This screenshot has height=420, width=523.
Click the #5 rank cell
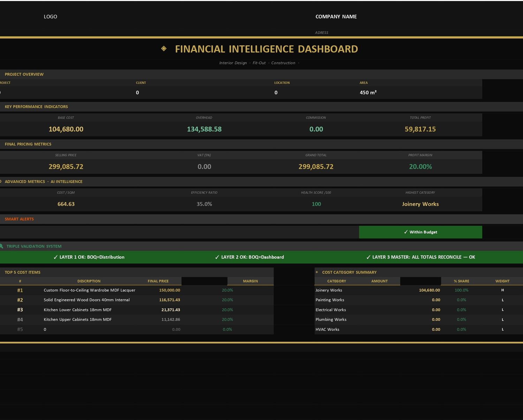point(20,329)
